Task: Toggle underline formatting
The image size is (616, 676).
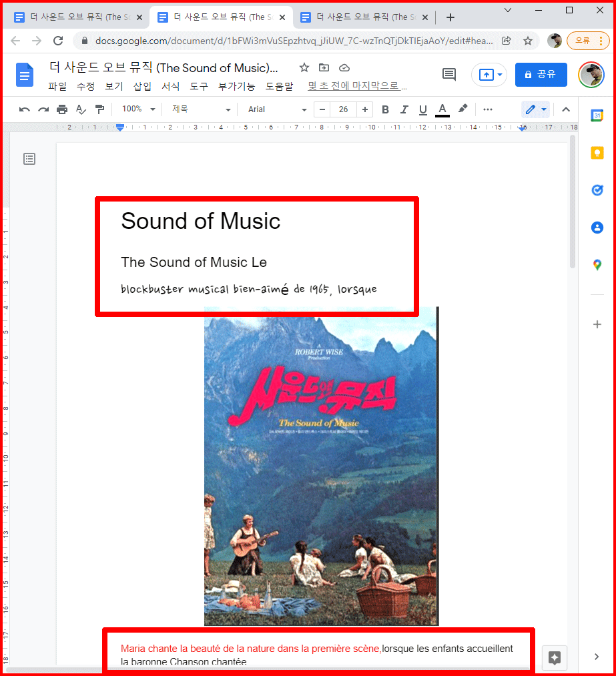Action: click(x=423, y=109)
